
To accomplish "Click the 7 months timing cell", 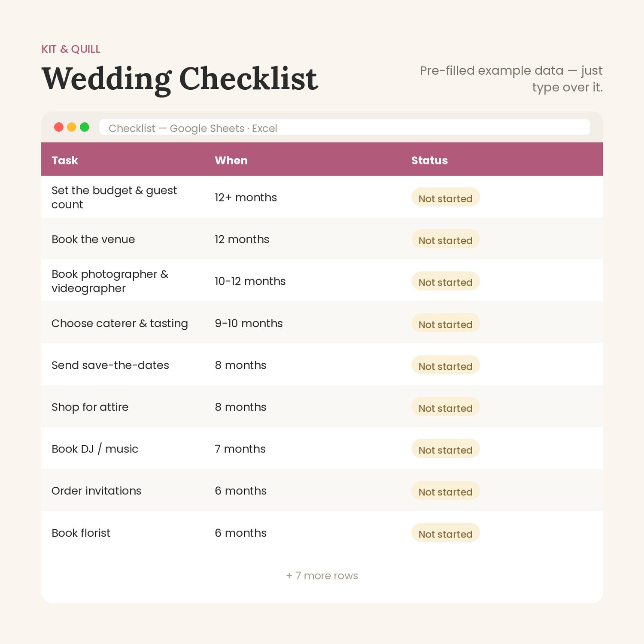I will click(x=240, y=449).
